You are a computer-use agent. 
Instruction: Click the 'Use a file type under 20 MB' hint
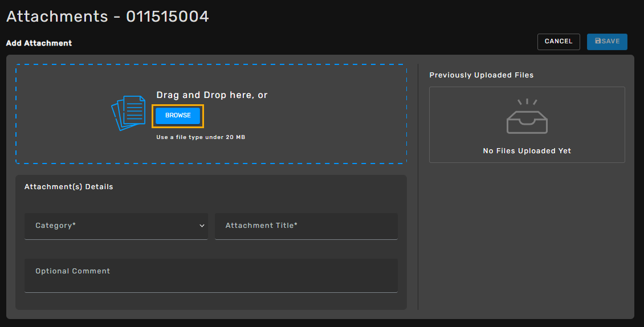point(201,137)
